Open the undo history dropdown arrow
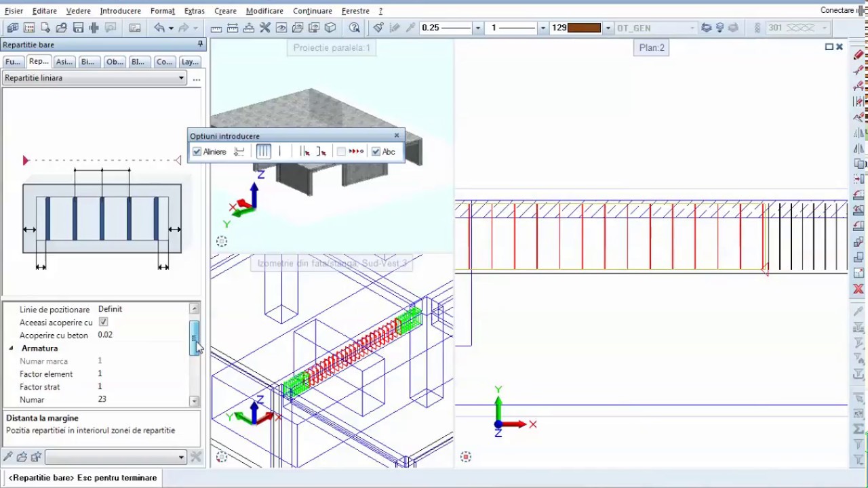This screenshot has height=488, width=868. [171, 28]
